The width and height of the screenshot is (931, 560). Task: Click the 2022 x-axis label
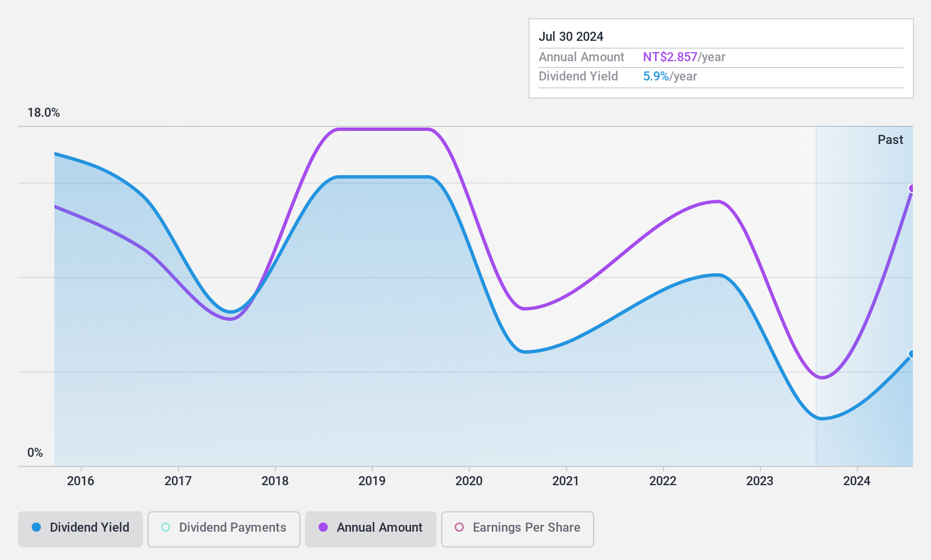tap(663, 481)
